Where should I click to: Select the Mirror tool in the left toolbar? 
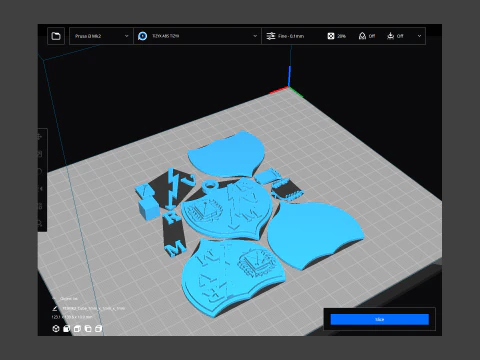(40, 189)
